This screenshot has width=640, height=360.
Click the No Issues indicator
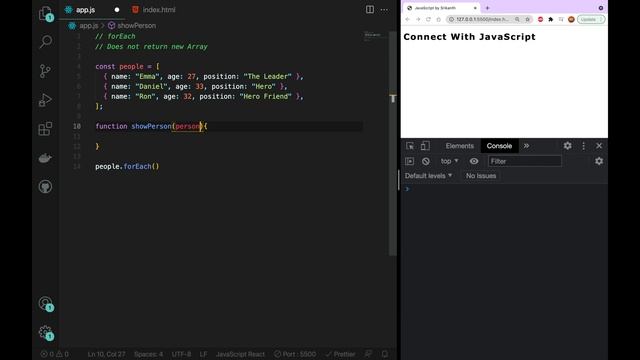481,176
